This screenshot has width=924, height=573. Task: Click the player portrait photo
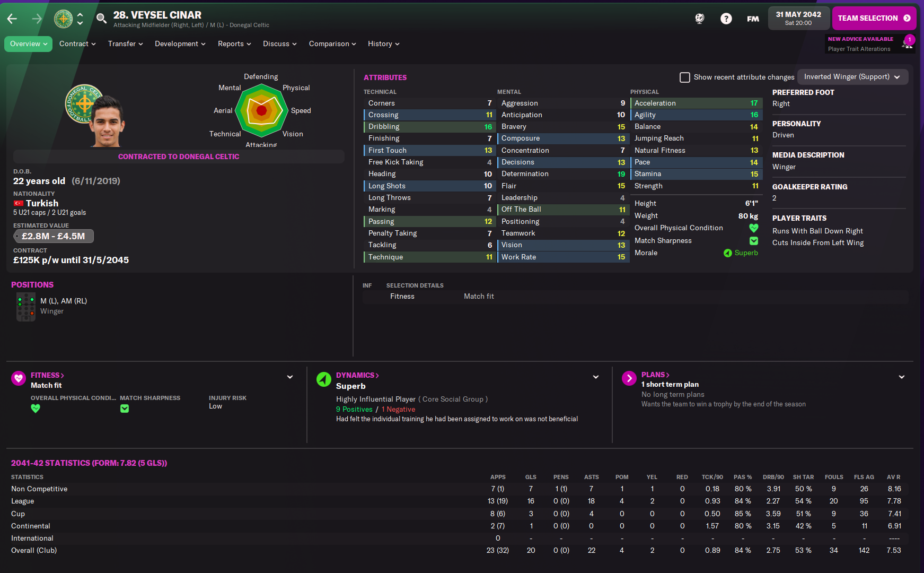[108, 121]
